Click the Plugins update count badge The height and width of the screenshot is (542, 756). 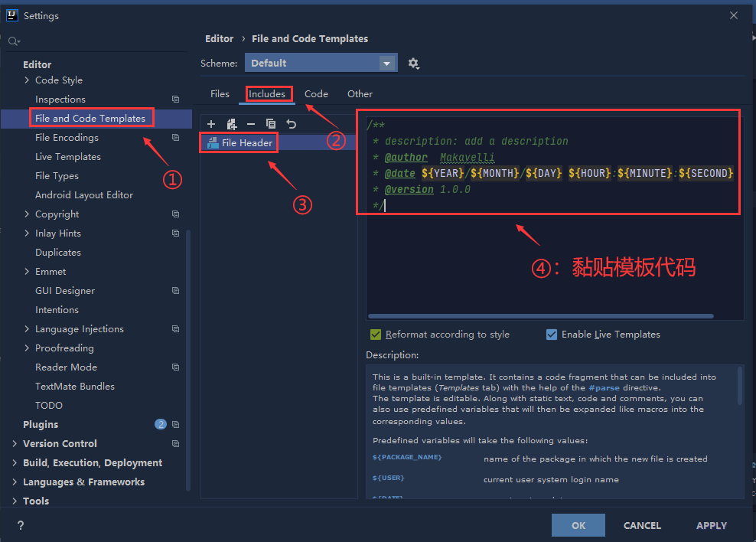click(161, 424)
